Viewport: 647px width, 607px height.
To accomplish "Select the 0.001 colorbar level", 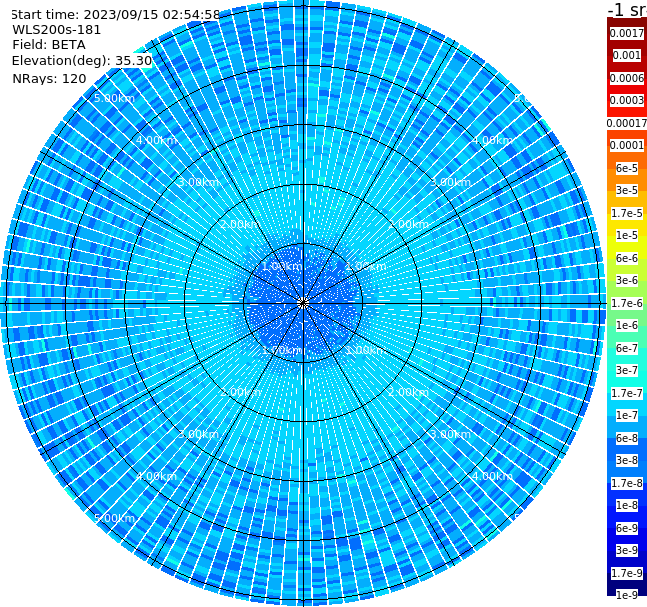I will click(627, 55).
